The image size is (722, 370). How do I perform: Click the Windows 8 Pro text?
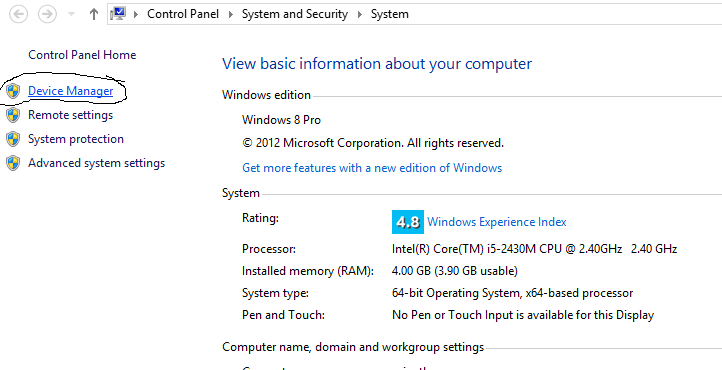click(x=281, y=120)
